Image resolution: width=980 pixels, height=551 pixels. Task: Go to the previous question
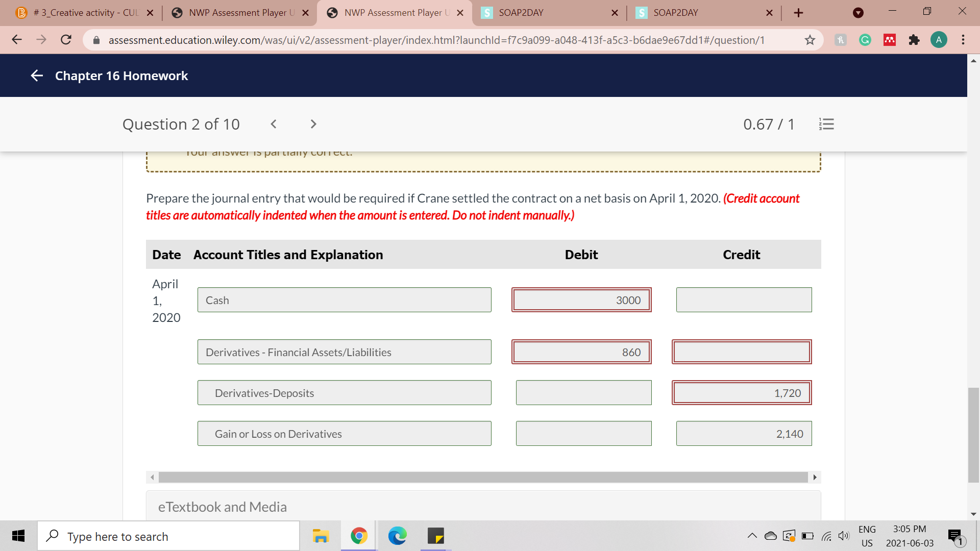click(274, 124)
